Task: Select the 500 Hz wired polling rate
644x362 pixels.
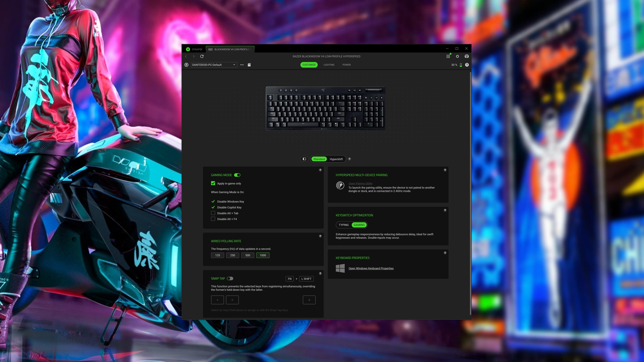Action: [248, 255]
